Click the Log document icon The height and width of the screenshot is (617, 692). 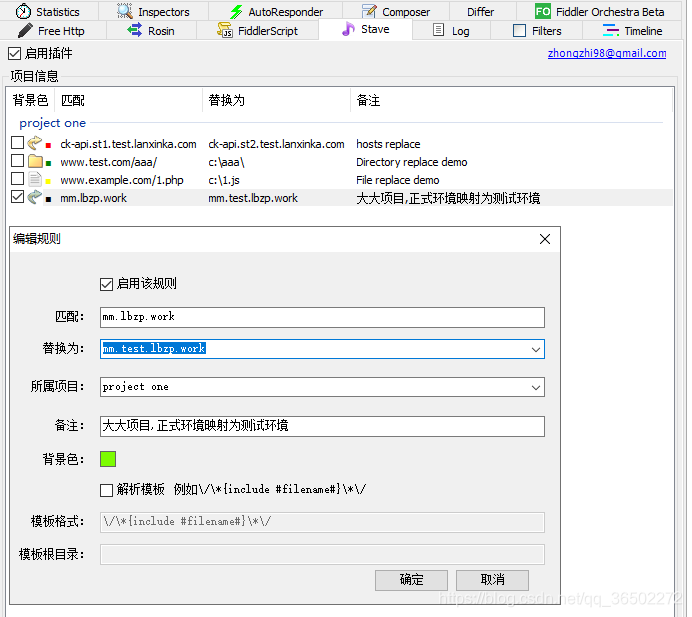tap(438, 30)
